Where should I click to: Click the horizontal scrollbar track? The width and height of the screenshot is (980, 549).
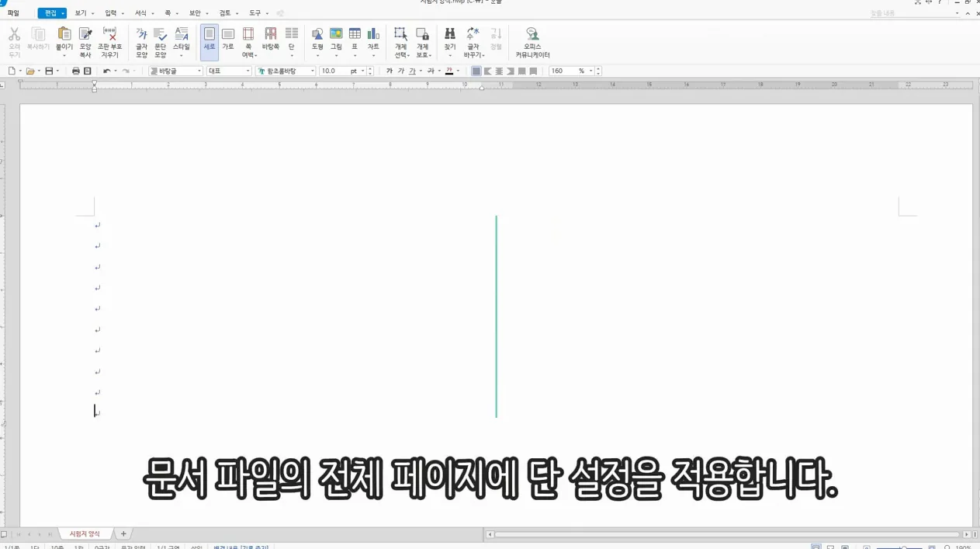tap(726, 534)
